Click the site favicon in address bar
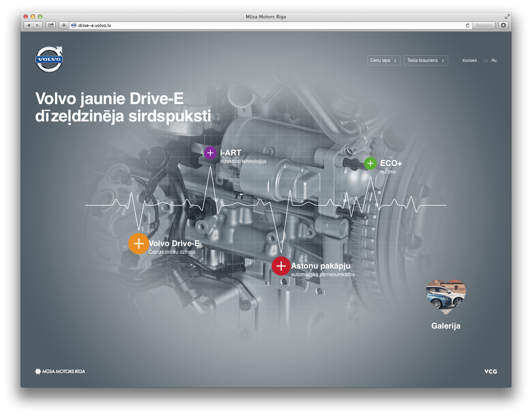The height and width of the screenshot is (416, 532). tap(74, 25)
